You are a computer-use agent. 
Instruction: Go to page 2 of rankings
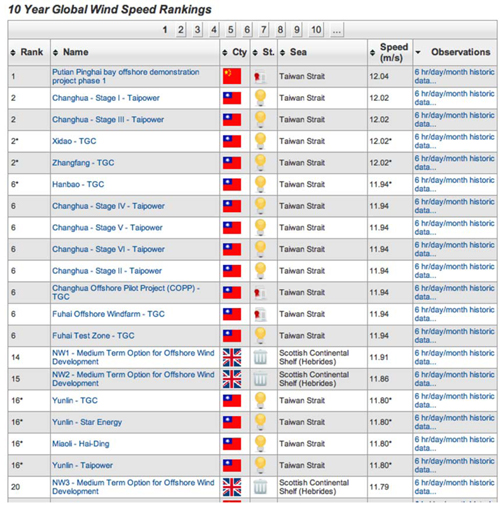[x=181, y=30]
